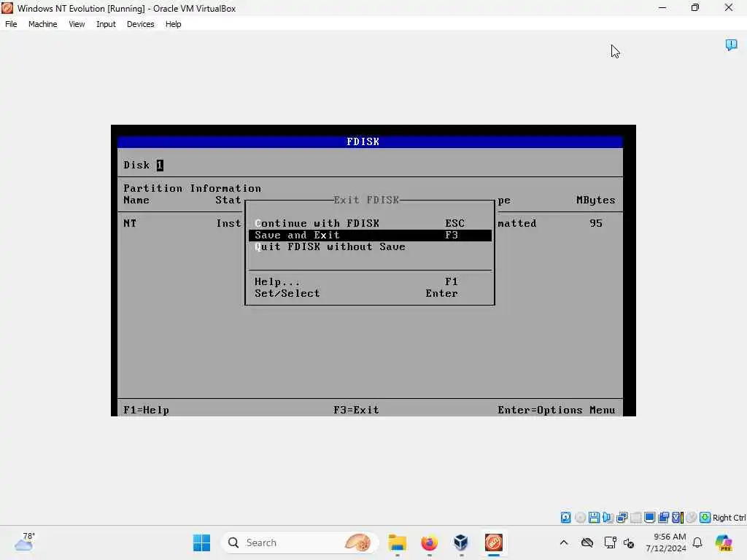
Task: Click the display monitor status icon
Action: pyautogui.click(x=649, y=518)
